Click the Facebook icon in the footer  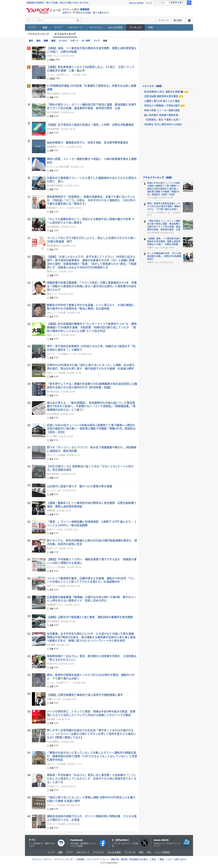pyautogui.click(x=103, y=843)
